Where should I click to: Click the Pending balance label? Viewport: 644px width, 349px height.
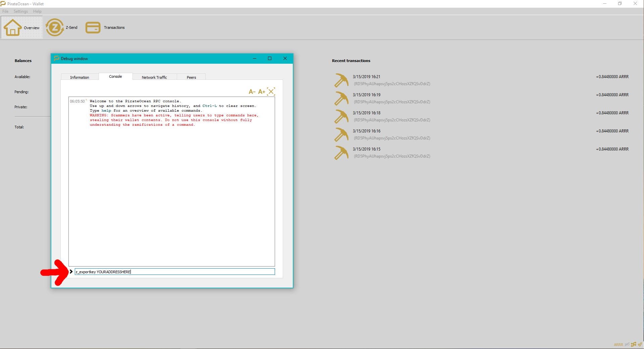click(x=21, y=92)
